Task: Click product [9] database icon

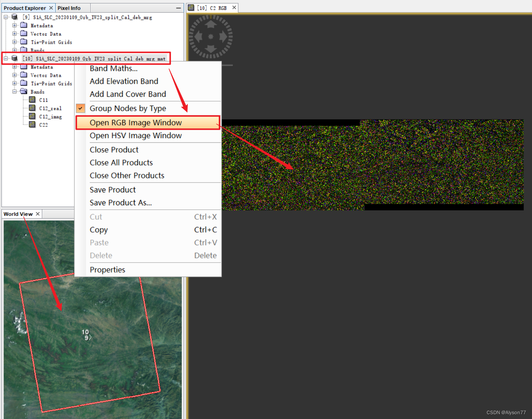Action: click(x=14, y=17)
